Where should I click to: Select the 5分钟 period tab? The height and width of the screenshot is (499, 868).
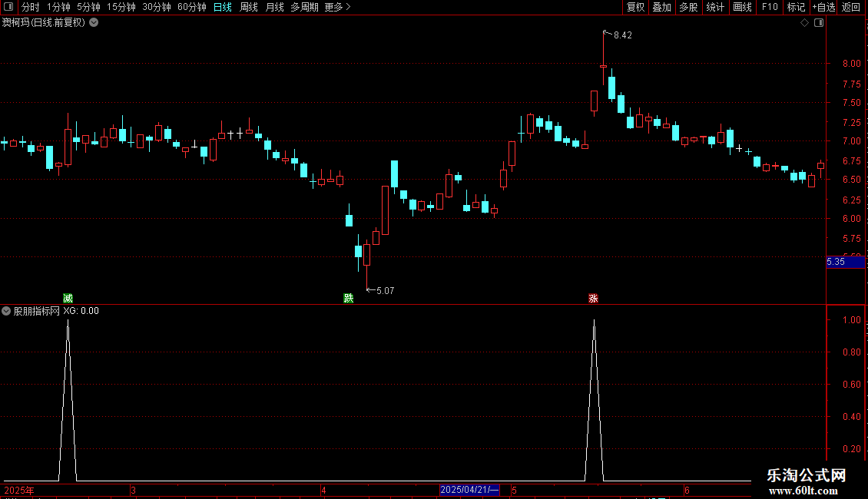tap(88, 7)
